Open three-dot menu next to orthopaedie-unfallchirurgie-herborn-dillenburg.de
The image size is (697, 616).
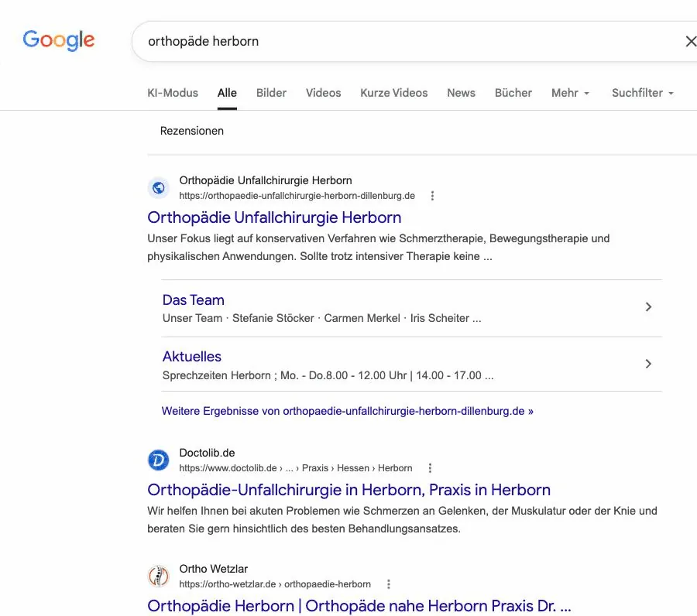(432, 196)
